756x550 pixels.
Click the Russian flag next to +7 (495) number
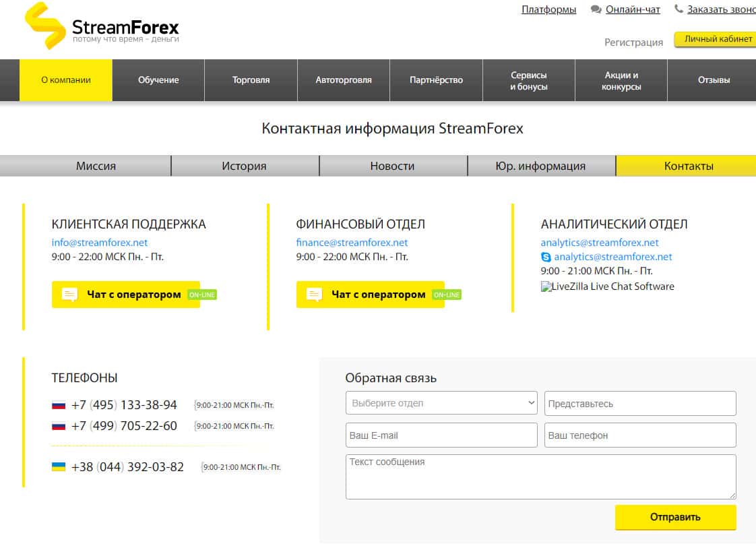tap(59, 405)
